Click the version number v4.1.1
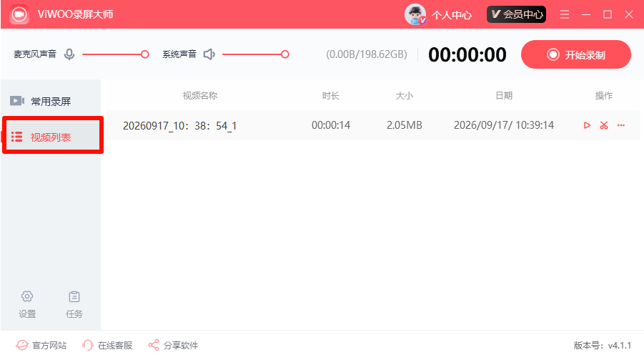The height and width of the screenshot is (360, 644). point(620,345)
